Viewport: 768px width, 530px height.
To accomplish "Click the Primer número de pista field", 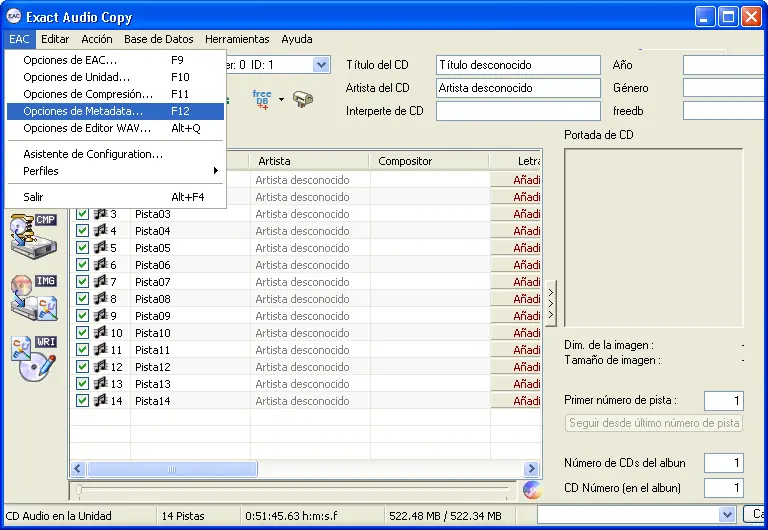I will (x=724, y=401).
